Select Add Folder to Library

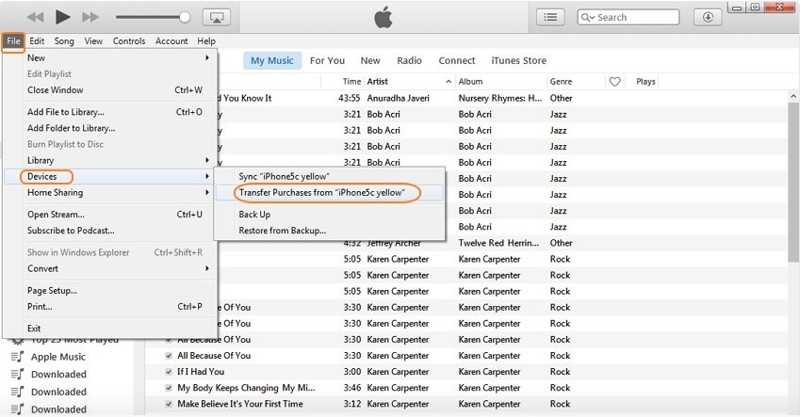(x=71, y=128)
